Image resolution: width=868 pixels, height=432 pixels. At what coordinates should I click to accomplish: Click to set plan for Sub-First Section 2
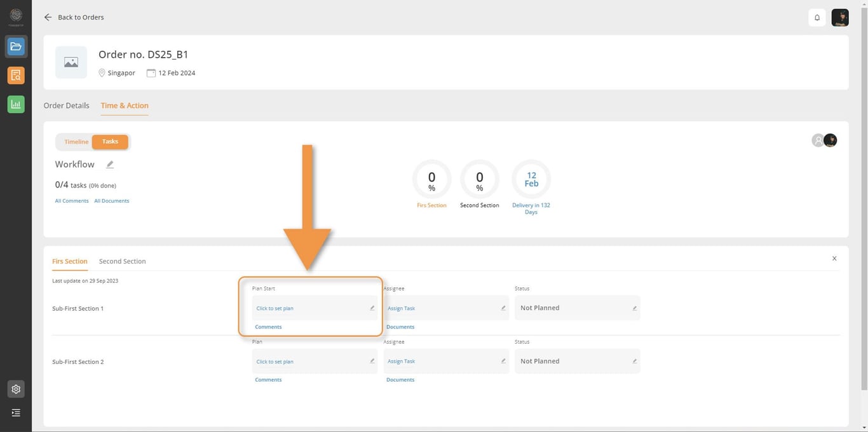275,361
